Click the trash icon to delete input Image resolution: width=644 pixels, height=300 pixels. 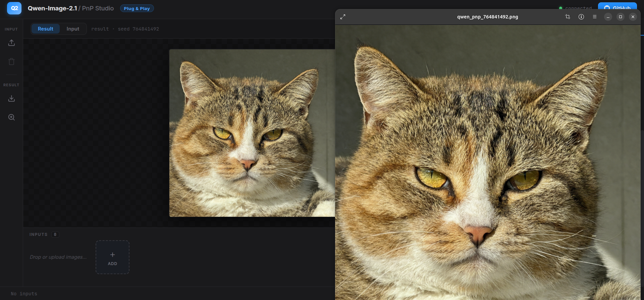pos(11,61)
